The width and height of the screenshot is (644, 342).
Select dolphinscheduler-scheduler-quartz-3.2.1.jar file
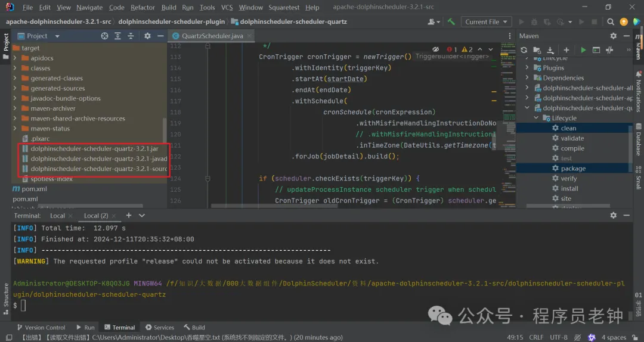pyautogui.click(x=94, y=148)
